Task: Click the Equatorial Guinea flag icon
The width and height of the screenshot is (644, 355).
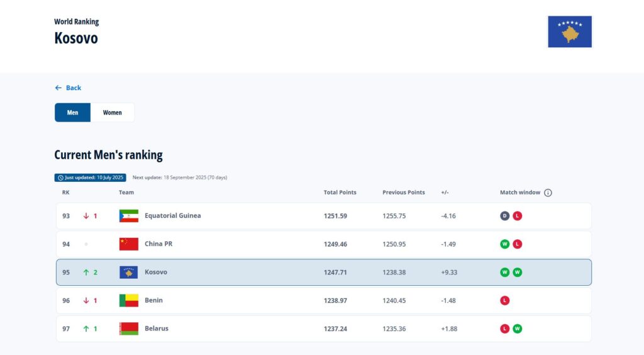Action: [x=129, y=216]
